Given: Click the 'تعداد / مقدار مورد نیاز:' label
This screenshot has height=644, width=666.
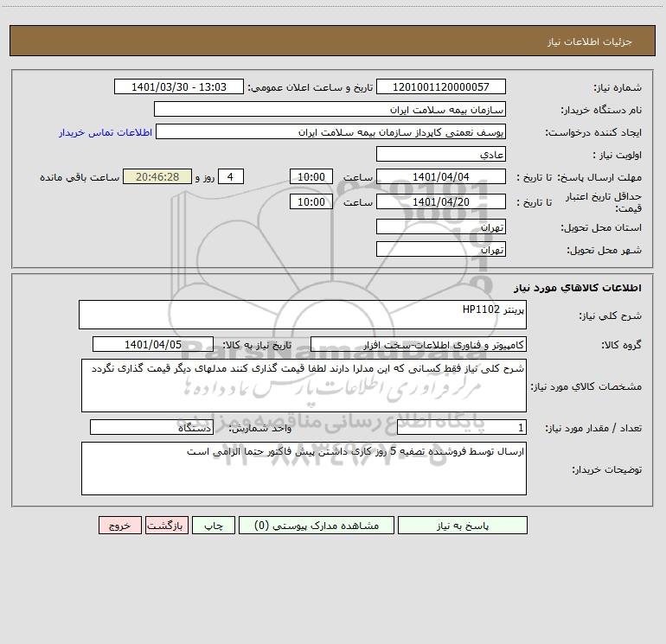Looking at the screenshot, I should point(593,429).
